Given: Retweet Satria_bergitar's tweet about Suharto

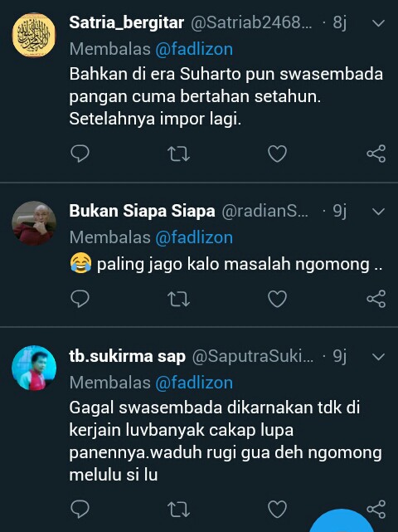Looking at the screenshot, I should coord(178,154).
